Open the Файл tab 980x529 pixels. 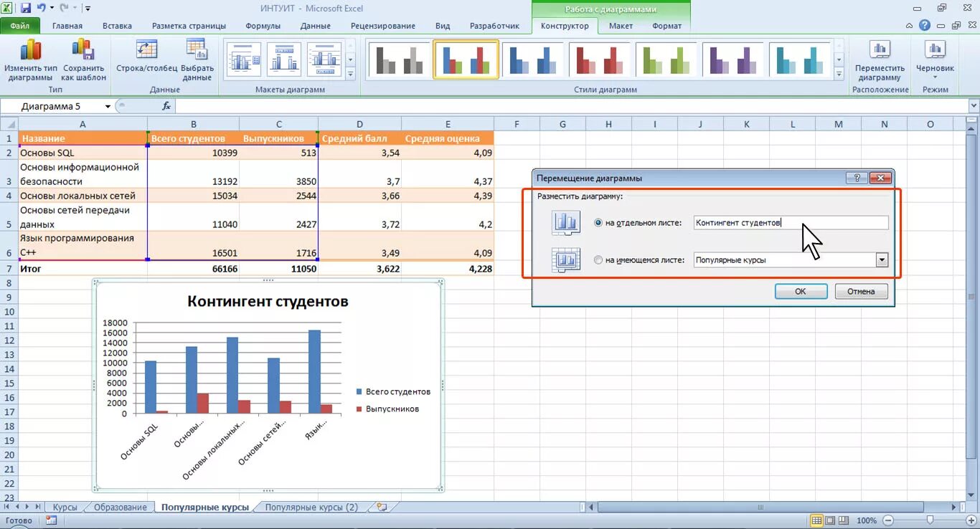click(20, 26)
